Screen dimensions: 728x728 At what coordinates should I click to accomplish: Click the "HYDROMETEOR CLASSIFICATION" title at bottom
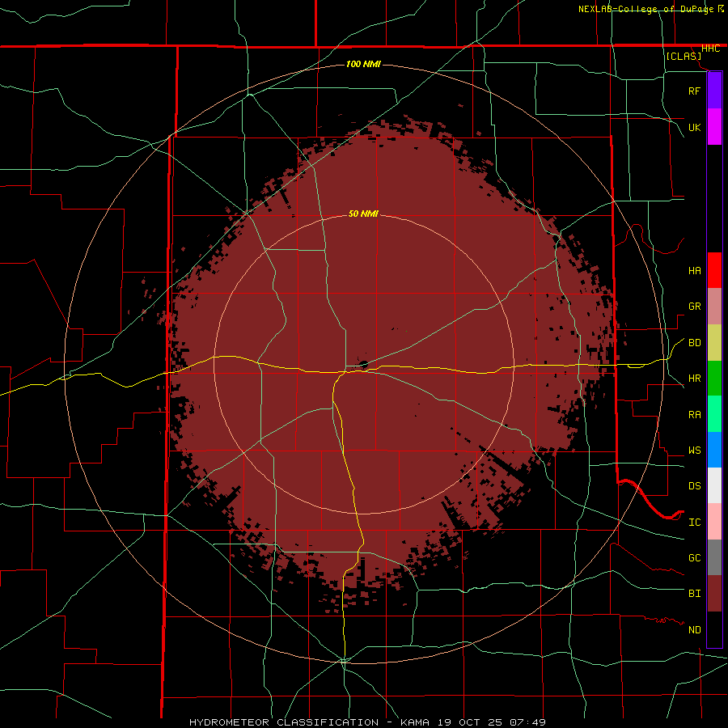pos(284,722)
